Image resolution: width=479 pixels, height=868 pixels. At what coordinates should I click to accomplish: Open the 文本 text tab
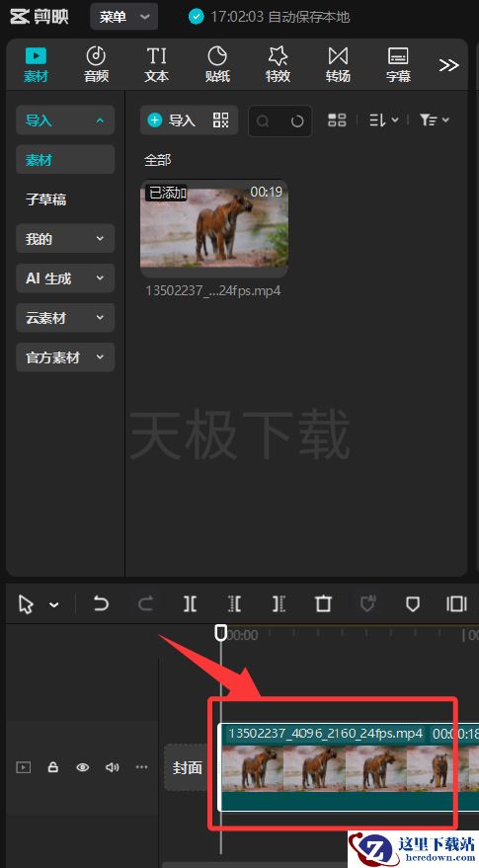[156, 64]
